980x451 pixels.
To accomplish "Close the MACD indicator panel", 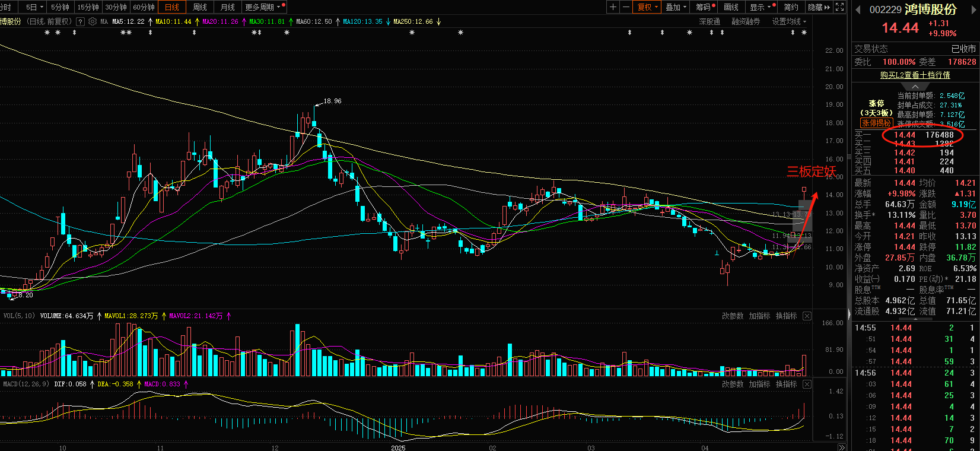I will pos(807,384).
